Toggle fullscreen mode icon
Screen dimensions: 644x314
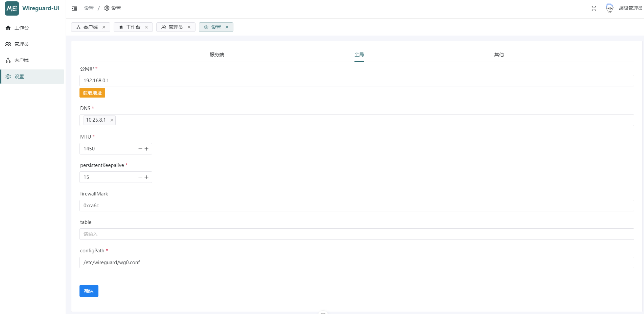(x=594, y=8)
